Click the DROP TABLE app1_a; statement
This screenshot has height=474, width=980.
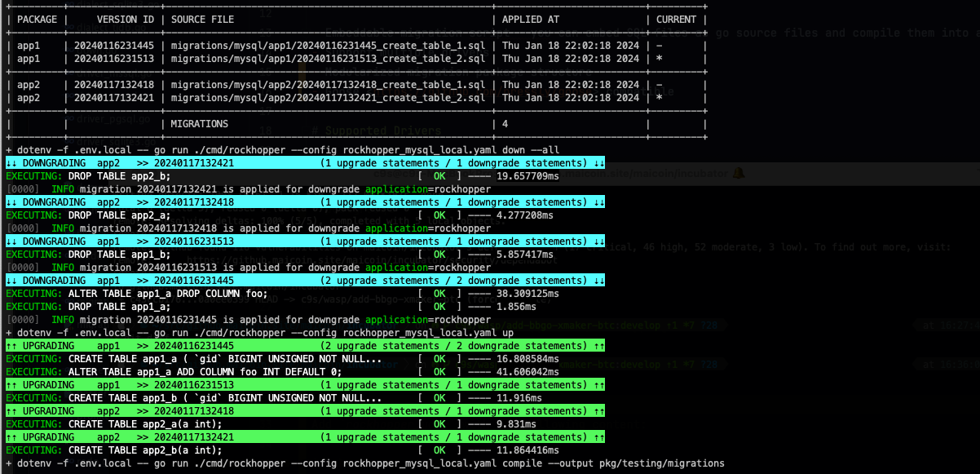tap(121, 308)
